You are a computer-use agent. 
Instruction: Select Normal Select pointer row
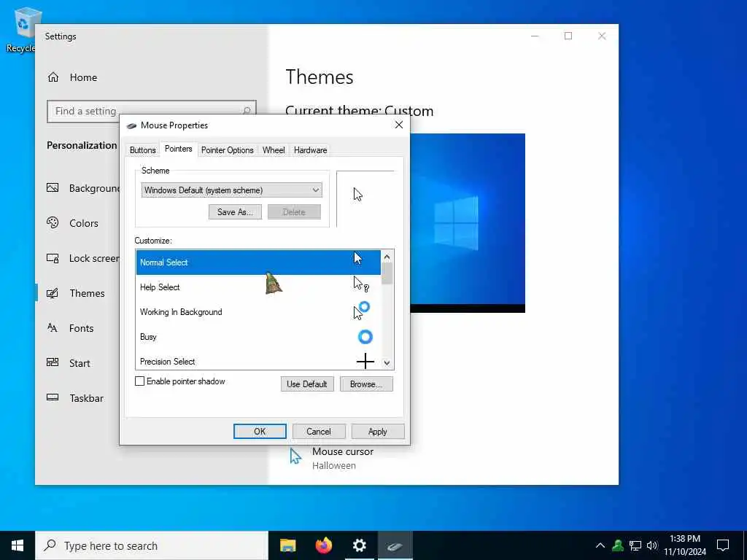tap(258, 262)
